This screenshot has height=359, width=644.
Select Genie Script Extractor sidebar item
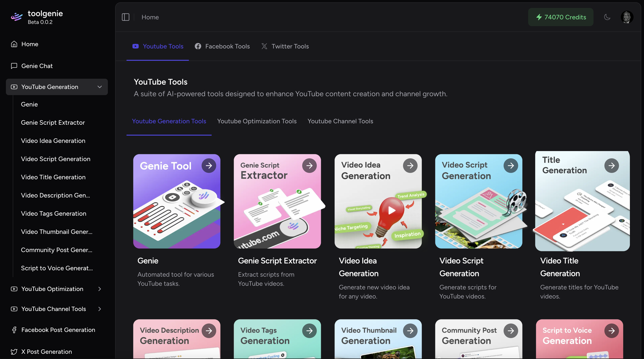(x=53, y=122)
